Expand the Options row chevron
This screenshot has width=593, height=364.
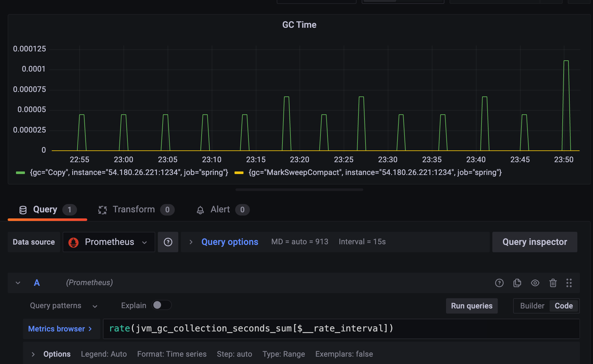[x=33, y=354]
